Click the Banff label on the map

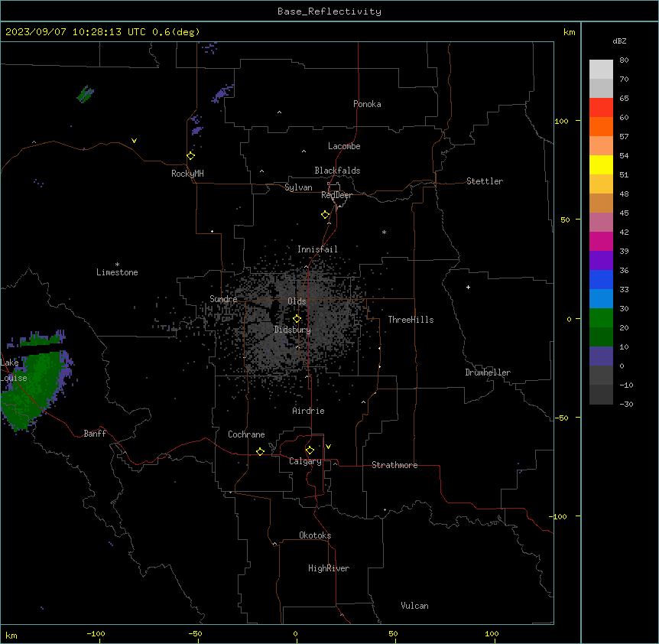(95, 434)
